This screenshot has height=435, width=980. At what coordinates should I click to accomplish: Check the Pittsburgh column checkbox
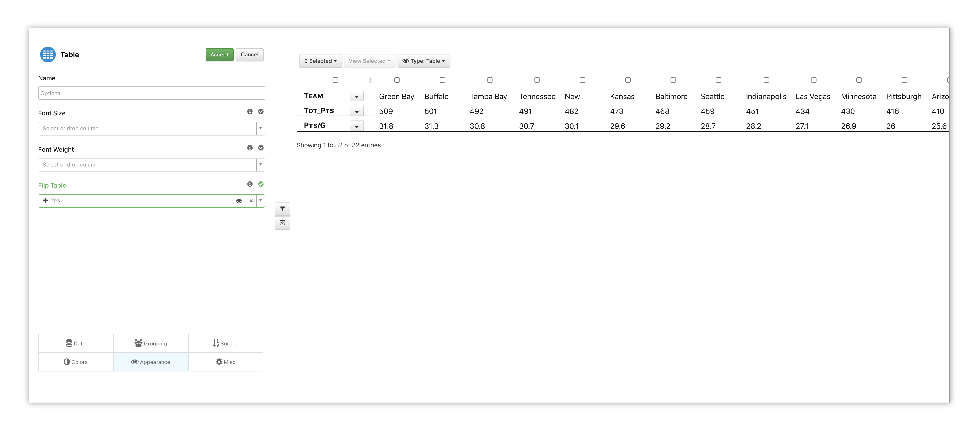(x=904, y=80)
